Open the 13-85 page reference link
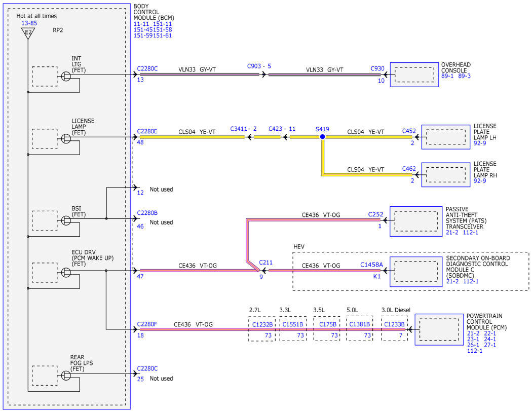 coord(29,23)
